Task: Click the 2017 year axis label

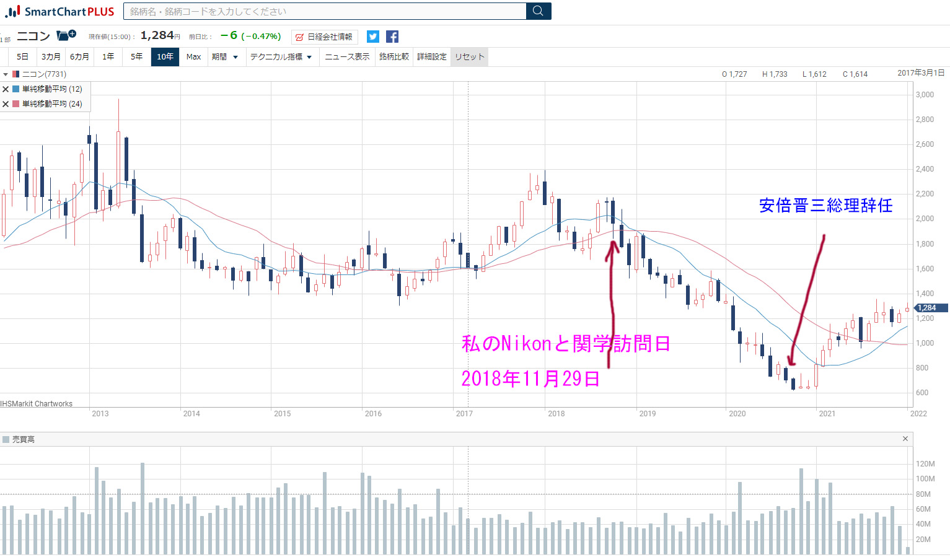Action: coord(464,414)
